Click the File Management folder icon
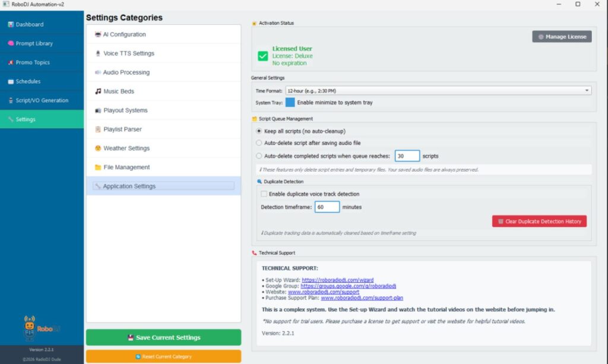Viewport: 608px width, 364px height. 98,167
